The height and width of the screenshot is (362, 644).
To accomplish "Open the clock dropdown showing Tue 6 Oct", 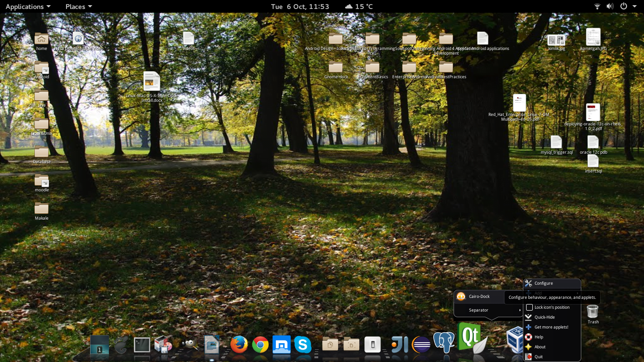I will coord(299,7).
